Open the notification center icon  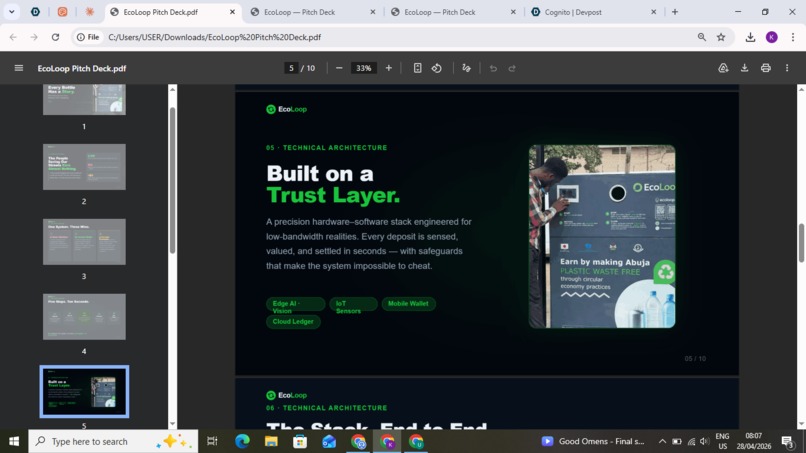coord(787,441)
